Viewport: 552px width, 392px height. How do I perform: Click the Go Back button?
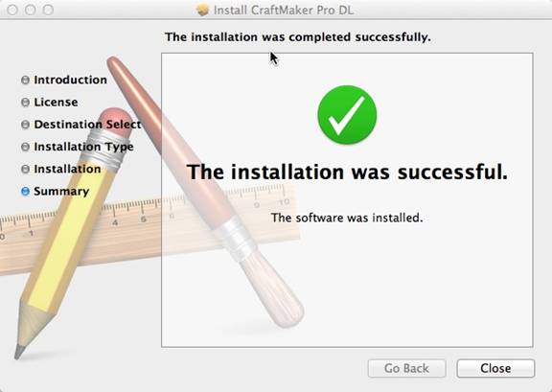[406, 368]
